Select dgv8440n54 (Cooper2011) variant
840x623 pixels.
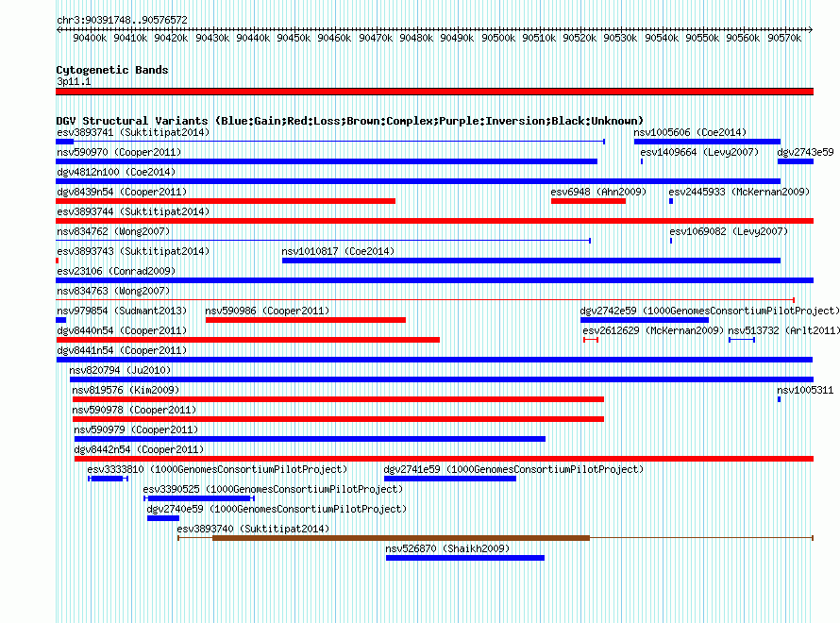click(247, 340)
